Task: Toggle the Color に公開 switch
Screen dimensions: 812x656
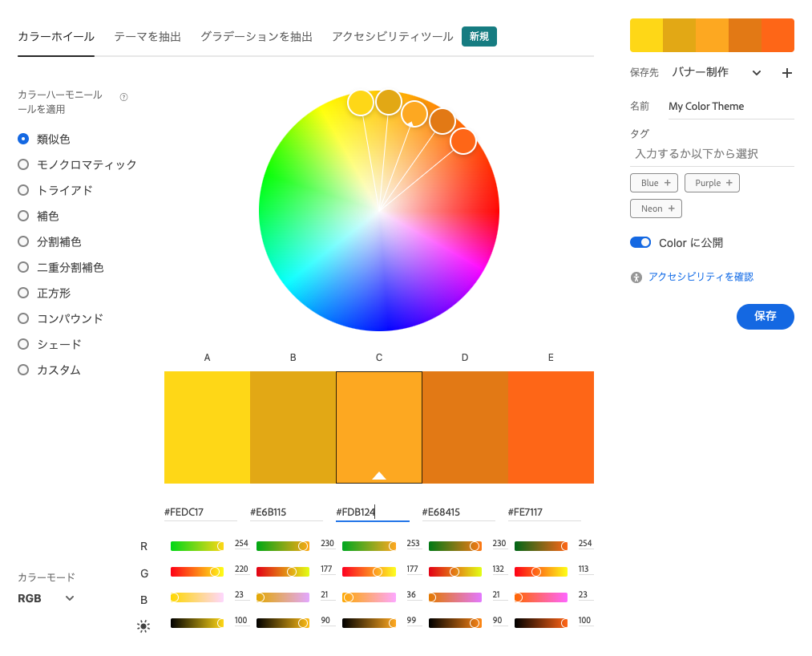Action: click(640, 242)
